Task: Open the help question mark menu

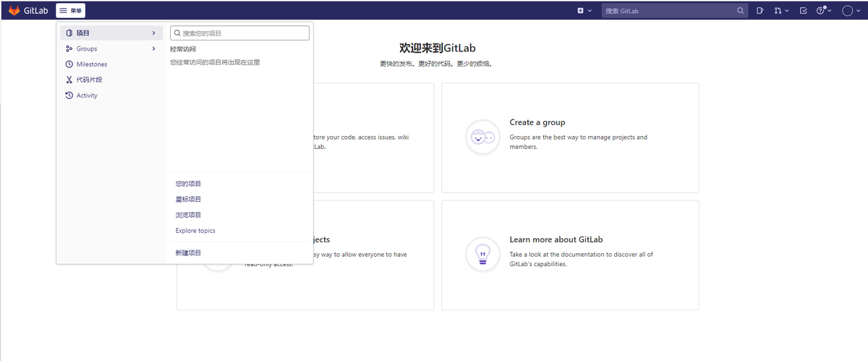Action: click(824, 11)
